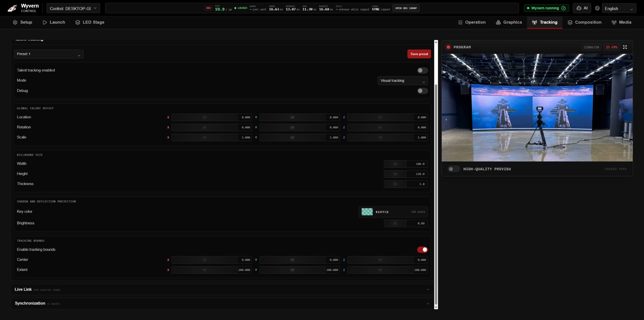Click the Wyvern running status button
Image resolution: width=644 pixels, height=320 pixels.
546,8
